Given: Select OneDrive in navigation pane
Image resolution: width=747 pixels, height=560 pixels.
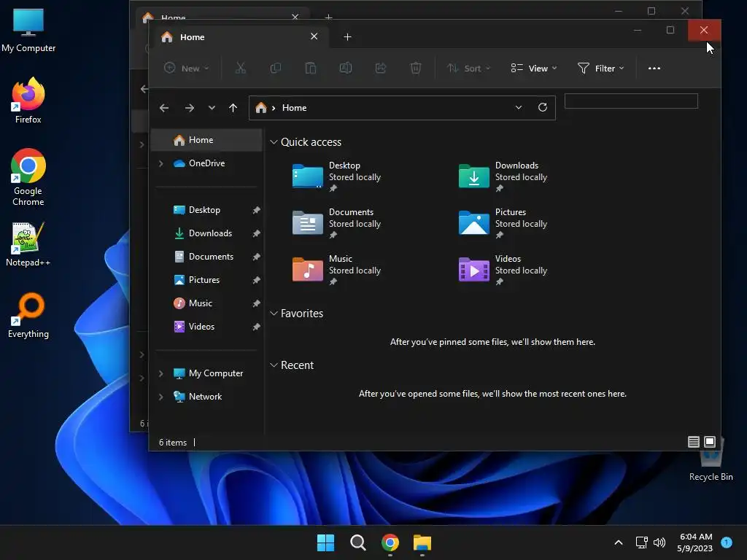Looking at the screenshot, I should coord(206,163).
